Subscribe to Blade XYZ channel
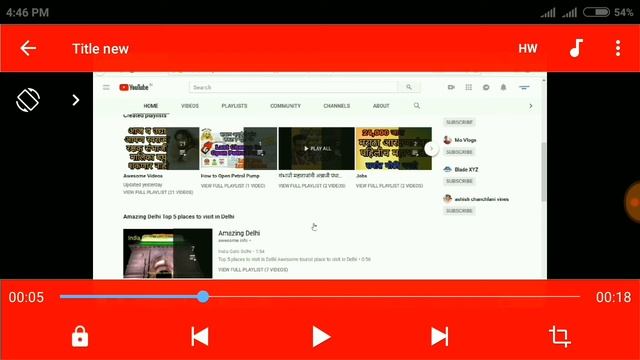 459,181
